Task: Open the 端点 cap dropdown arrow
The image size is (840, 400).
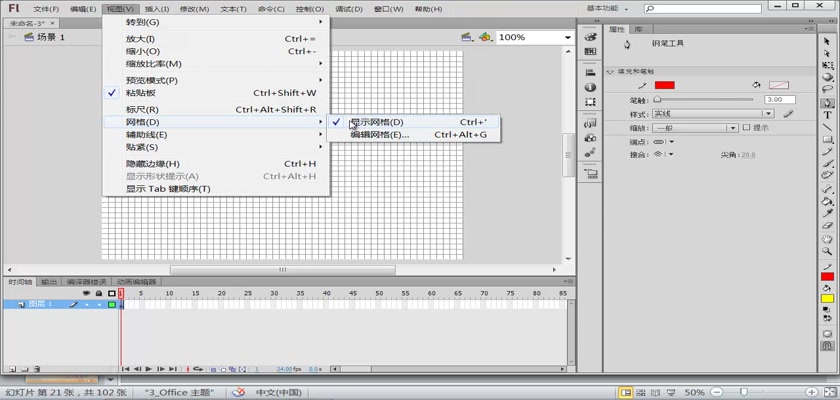Action: pos(671,142)
